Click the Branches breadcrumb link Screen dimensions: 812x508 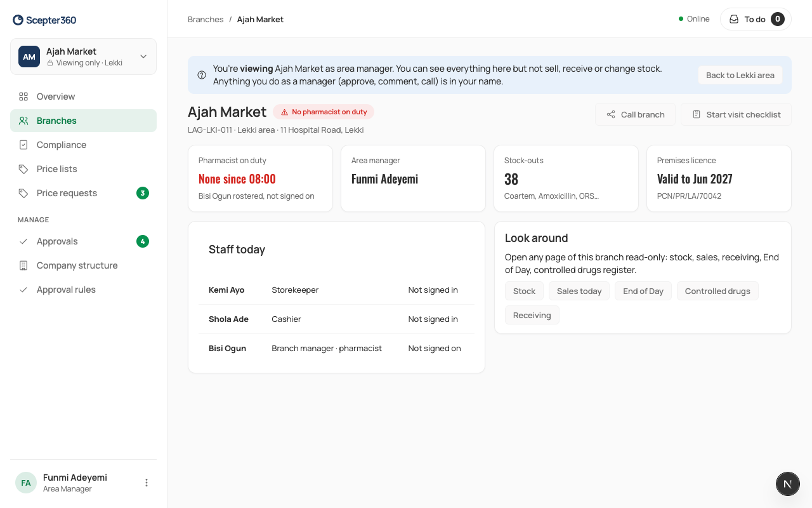[206, 20]
